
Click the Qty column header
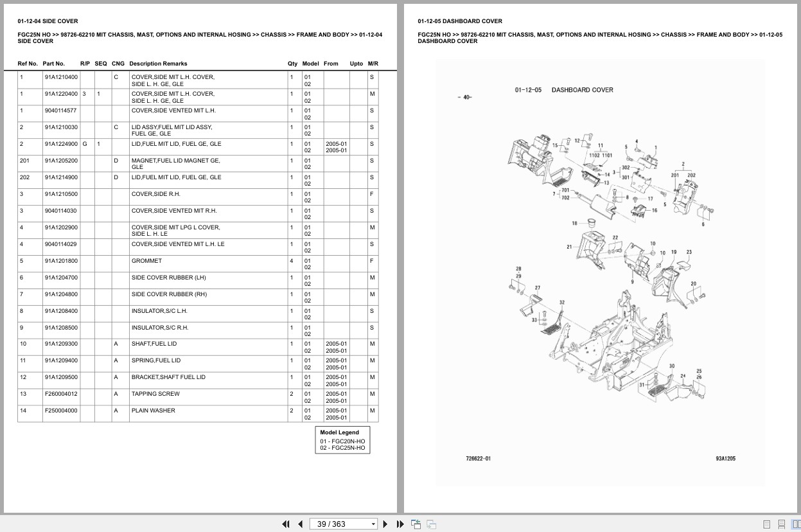point(292,64)
